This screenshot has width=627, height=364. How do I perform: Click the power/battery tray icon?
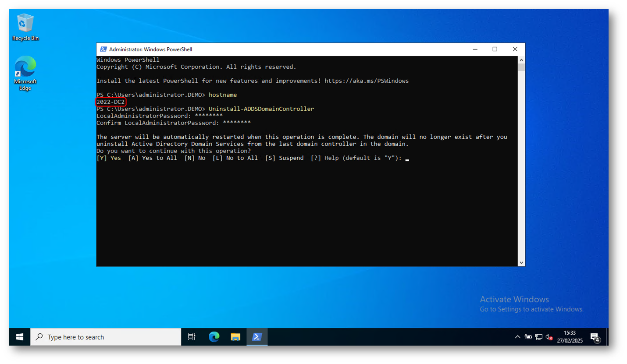[x=528, y=337]
